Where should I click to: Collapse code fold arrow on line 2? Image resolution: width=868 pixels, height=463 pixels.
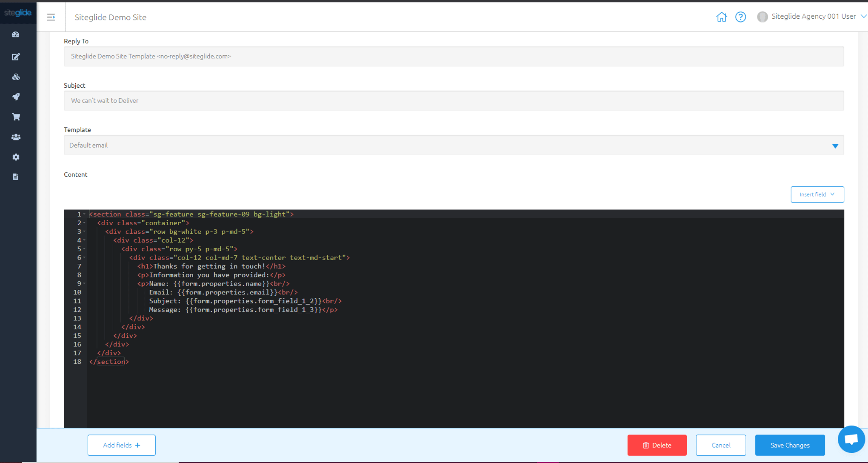click(x=84, y=223)
